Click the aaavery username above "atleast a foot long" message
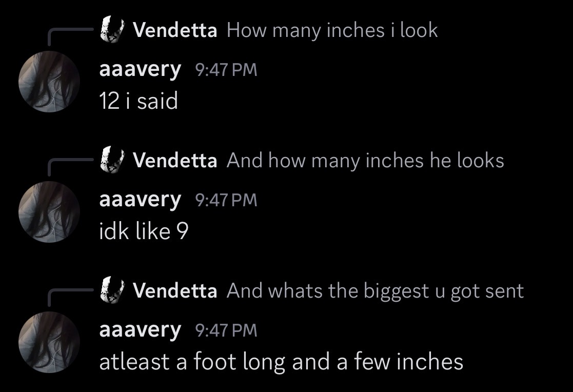This screenshot has width=573, height=392. 140,330
